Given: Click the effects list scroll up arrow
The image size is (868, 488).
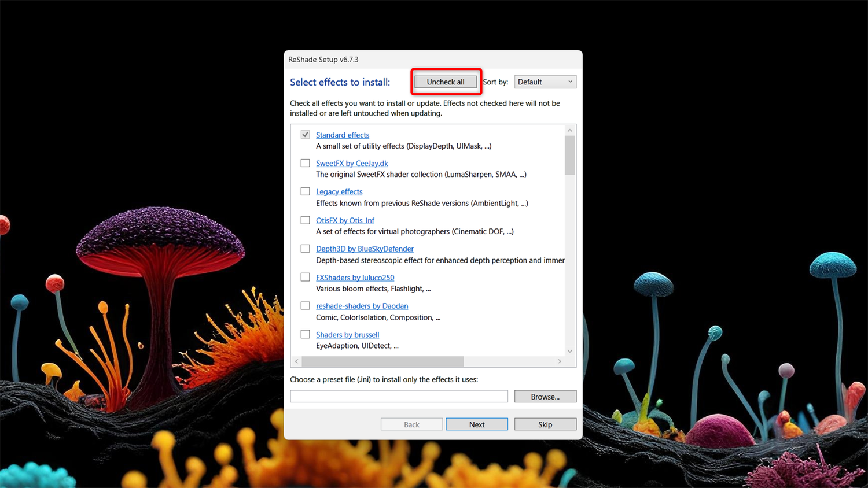Looking at the screenshot, I should click(570, 131).
